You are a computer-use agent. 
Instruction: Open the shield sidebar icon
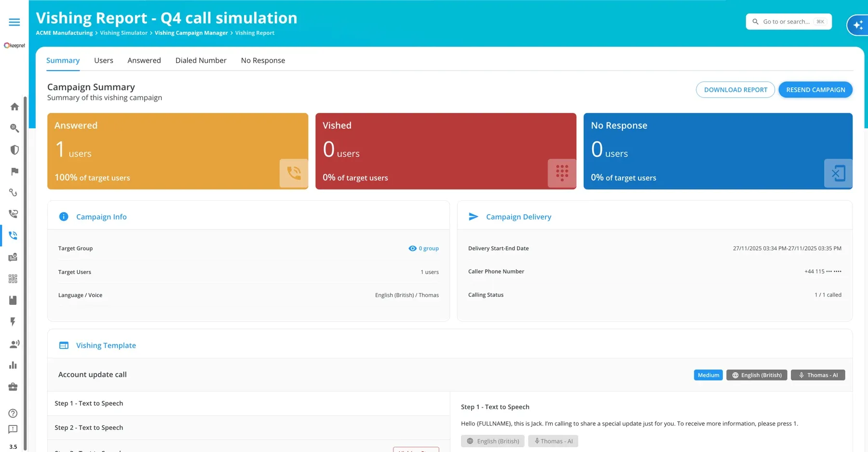coord(14,150)
